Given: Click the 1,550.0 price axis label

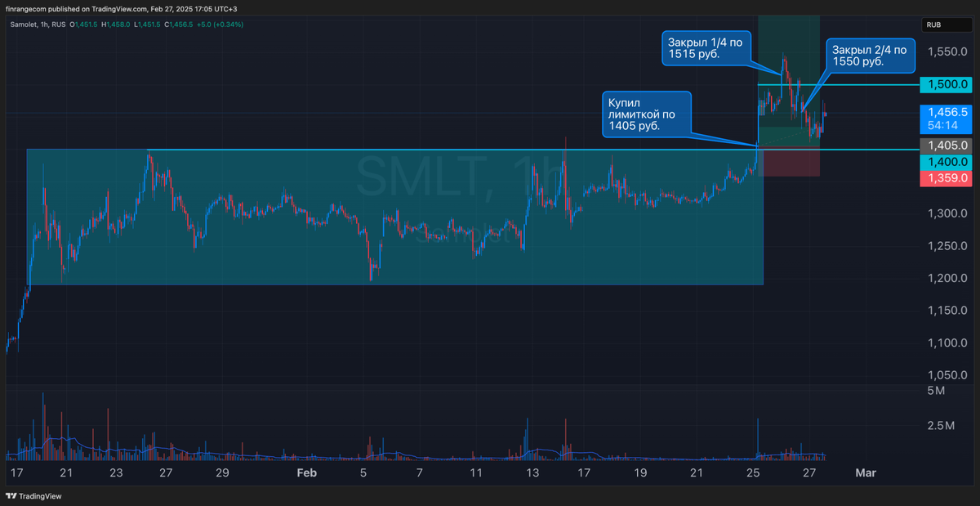Looking at the screenshot, I should (947, 51).
